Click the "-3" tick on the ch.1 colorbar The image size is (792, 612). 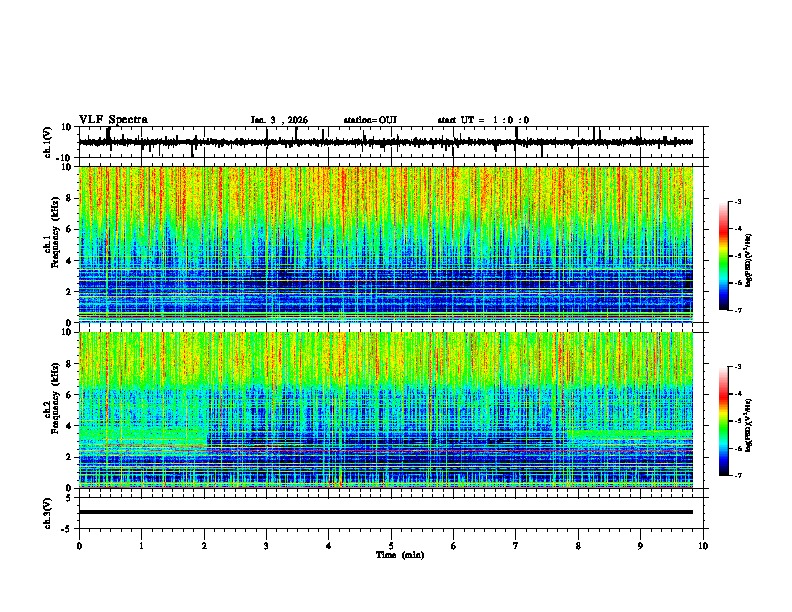click(x=737, y=201)
